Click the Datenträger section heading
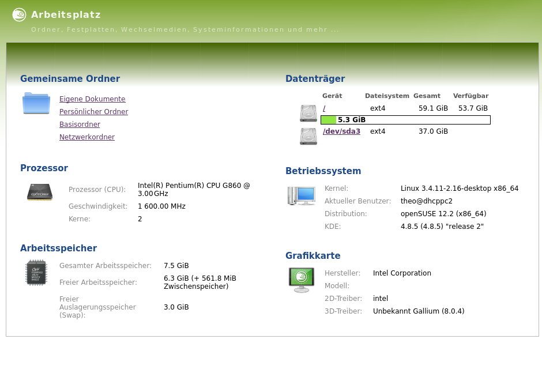The image size is (542, 392). coord(315,79)
